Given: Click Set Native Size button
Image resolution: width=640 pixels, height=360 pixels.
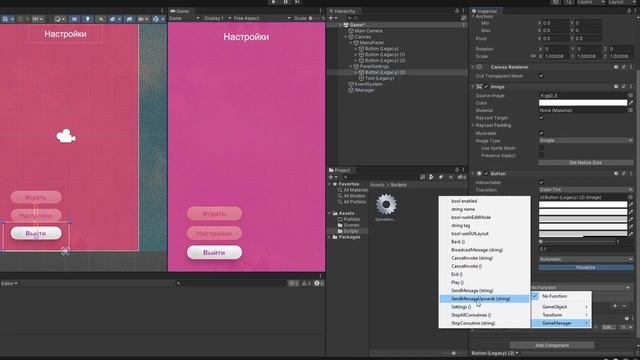Looking at the screenshot, I should tap(586, 162).
